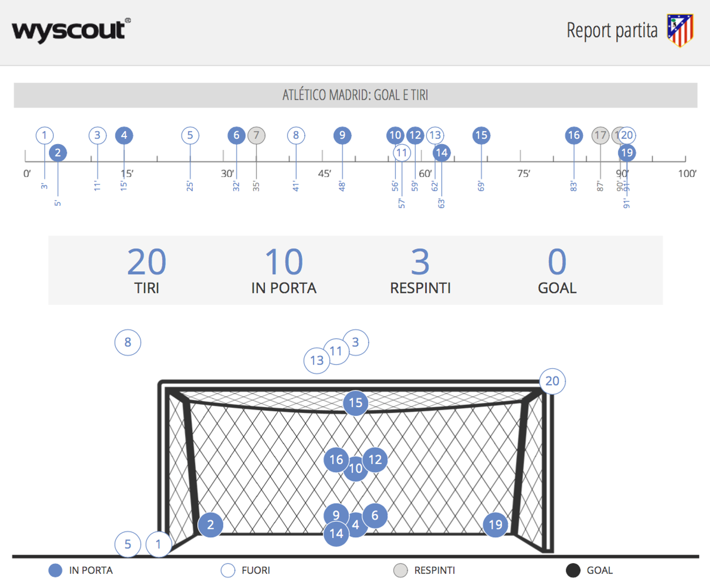Click the IN PORTA legend swatch
Screen dimensions: 710x588
55,571
